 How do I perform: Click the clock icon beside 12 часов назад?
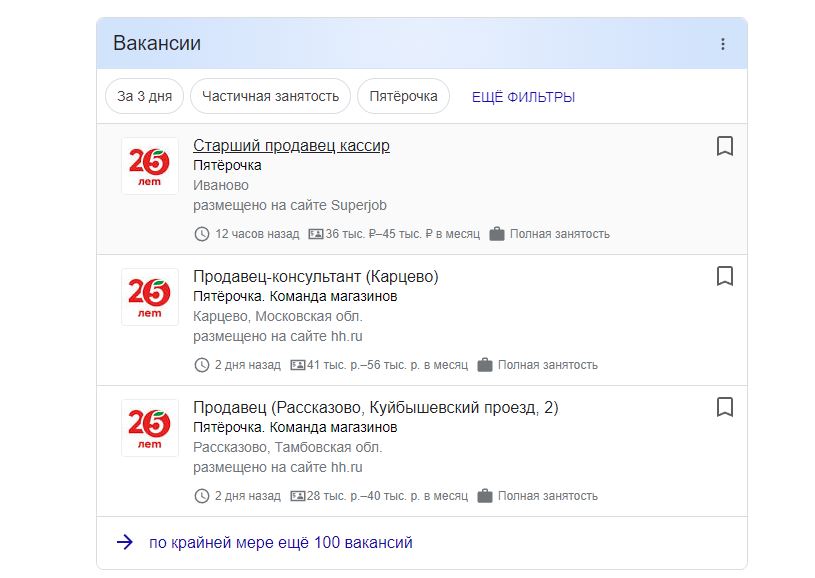click(x=202, y=234)
